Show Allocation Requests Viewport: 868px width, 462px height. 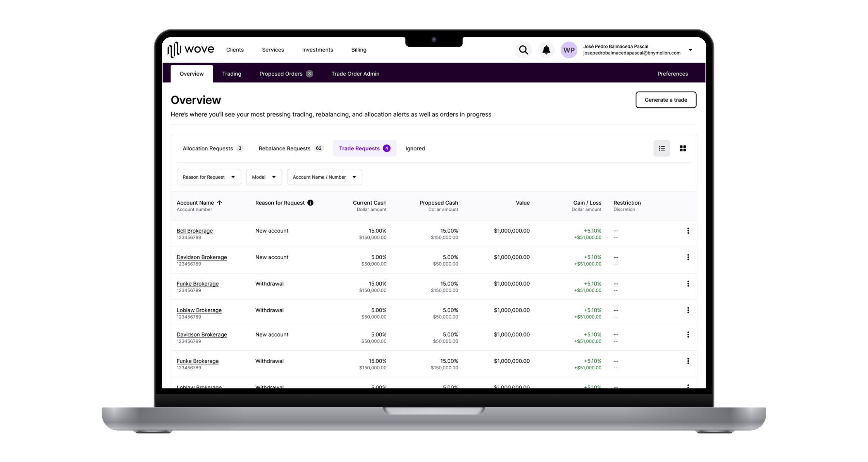click(x=213, y=148)
